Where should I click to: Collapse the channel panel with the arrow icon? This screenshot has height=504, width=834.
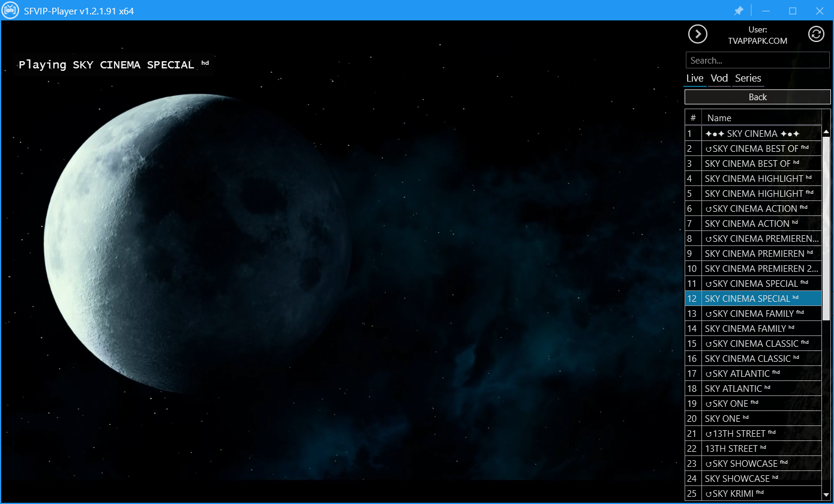(697, 34)
